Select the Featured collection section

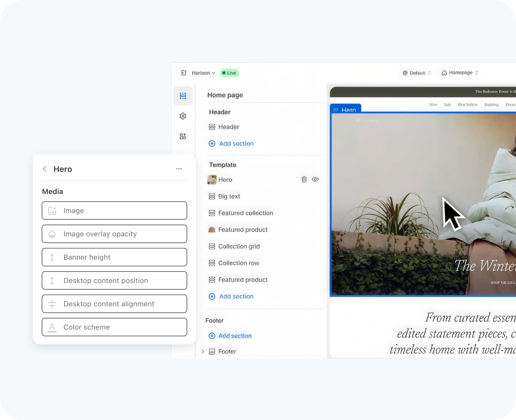tap(241, 213)
